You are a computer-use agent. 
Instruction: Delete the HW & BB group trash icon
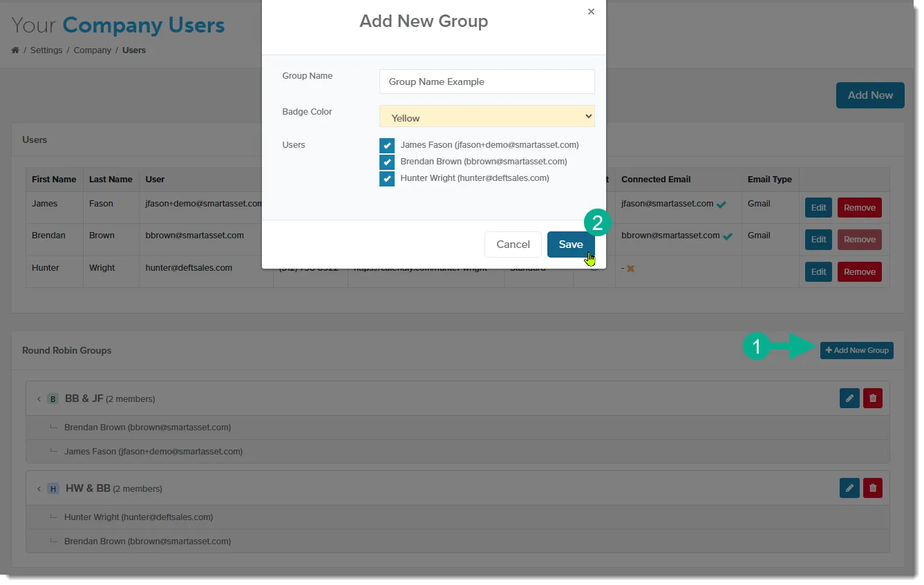click(873, 488)
